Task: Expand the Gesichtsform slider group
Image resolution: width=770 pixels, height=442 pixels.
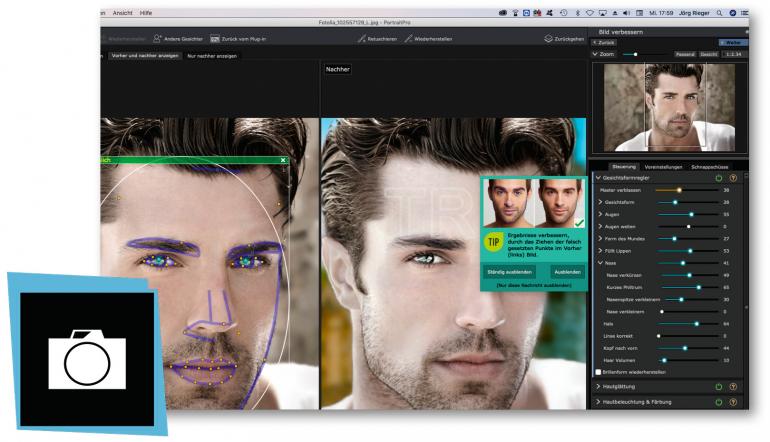Action: click(600, 202)
